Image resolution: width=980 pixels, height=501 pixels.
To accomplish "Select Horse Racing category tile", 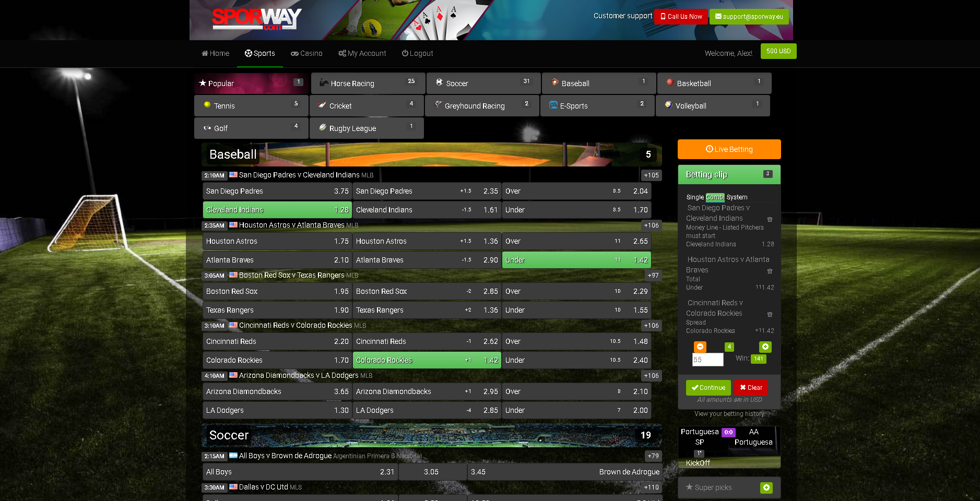I will [368, 83].
